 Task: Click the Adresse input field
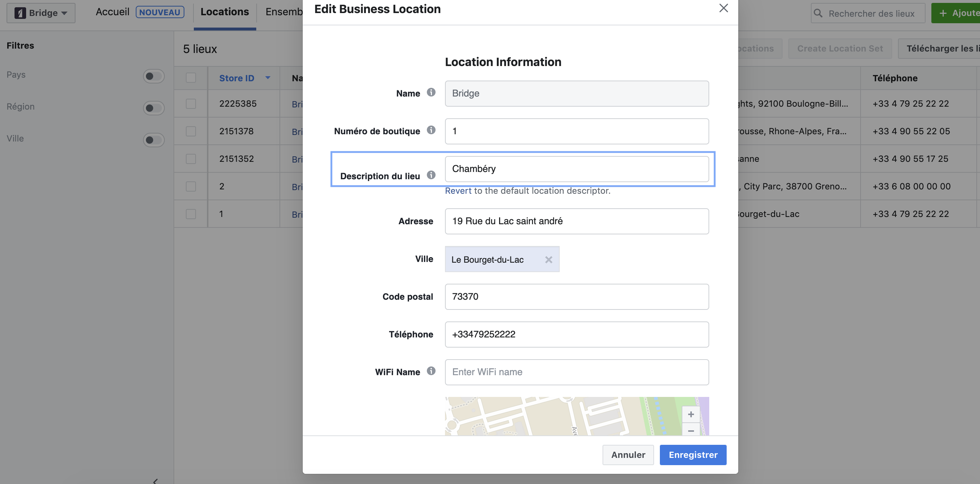tap(577, 221)
